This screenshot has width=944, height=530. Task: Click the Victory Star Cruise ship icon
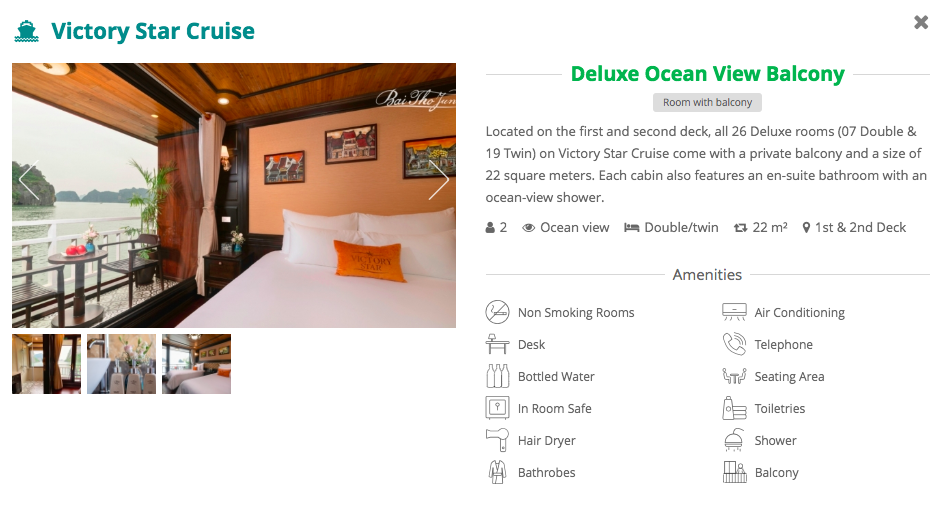(26, 31)
